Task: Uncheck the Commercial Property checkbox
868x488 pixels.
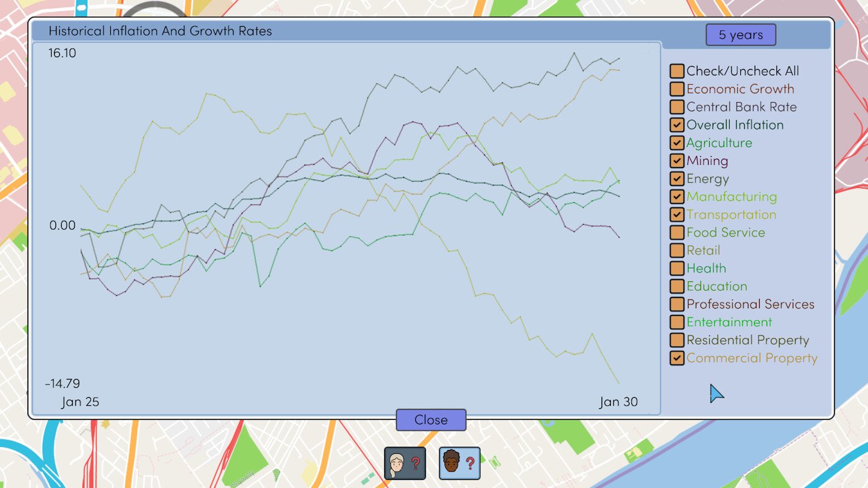Action: tap(677, 359)
